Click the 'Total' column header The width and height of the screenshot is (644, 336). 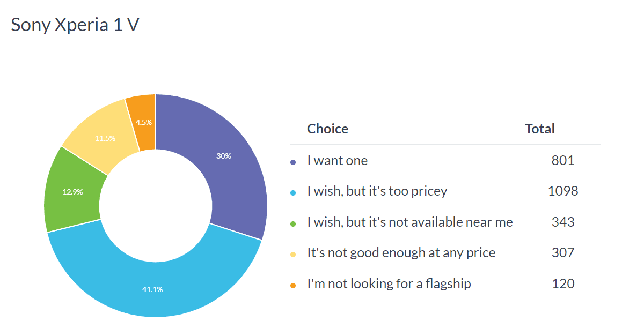[539, 129]
